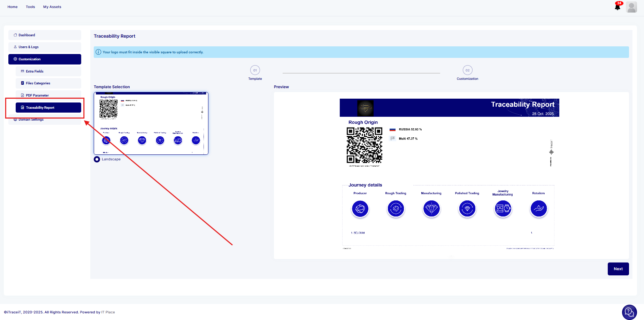644x320 pixels.
Task: Go to the Home page
Action: (13, 7)
